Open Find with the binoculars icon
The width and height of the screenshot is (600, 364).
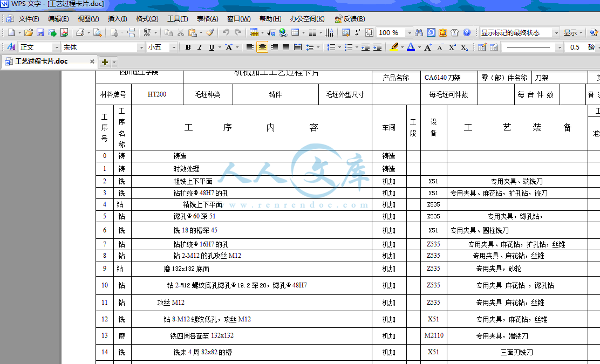[x=419, y=32]
